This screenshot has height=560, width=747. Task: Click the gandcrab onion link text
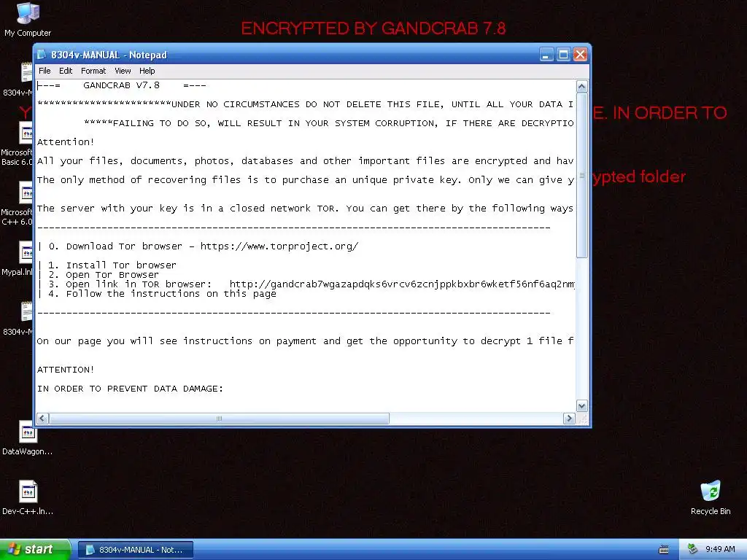[402, 284]
